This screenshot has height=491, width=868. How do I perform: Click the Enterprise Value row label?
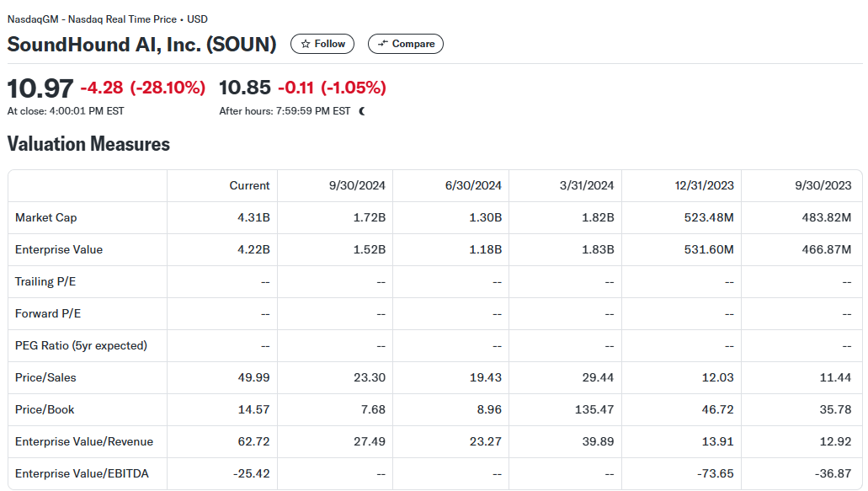click(59, 249)
